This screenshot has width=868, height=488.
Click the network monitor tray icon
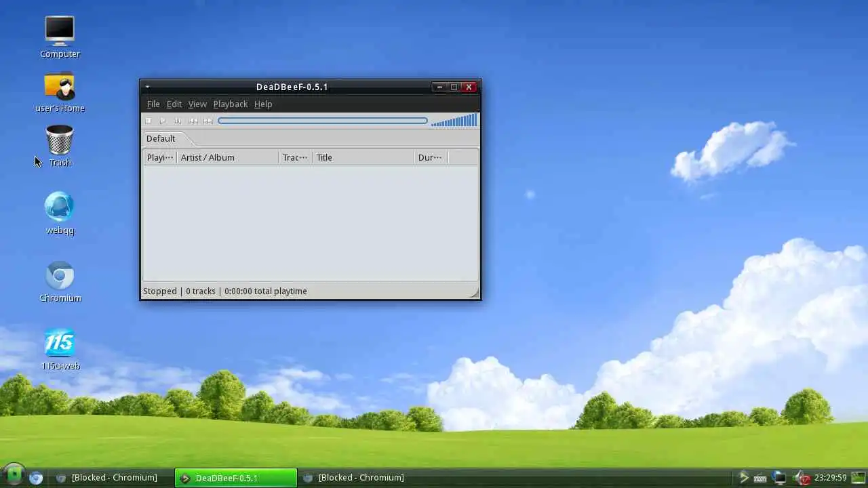tap(780, 478)
